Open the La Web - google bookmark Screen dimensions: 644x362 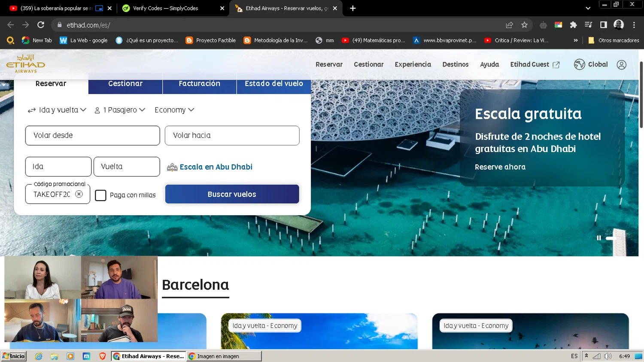pos(84,40)
